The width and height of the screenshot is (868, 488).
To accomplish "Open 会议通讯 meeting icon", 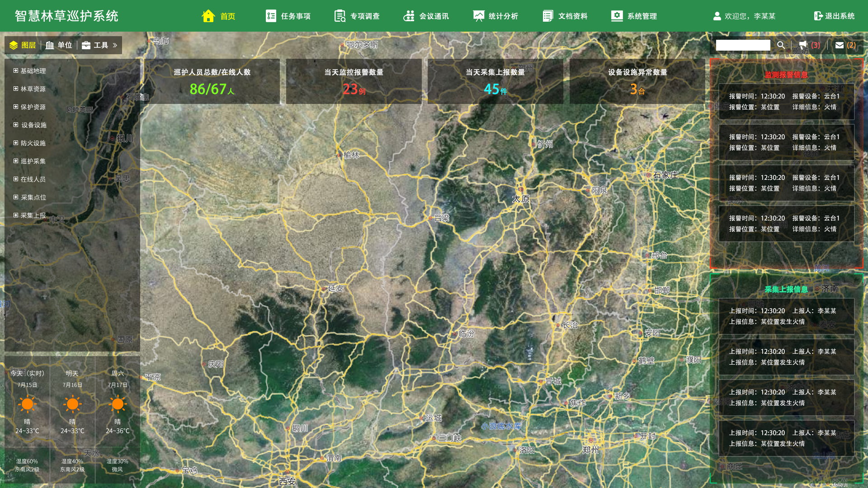I will click(x=409, y=16).
